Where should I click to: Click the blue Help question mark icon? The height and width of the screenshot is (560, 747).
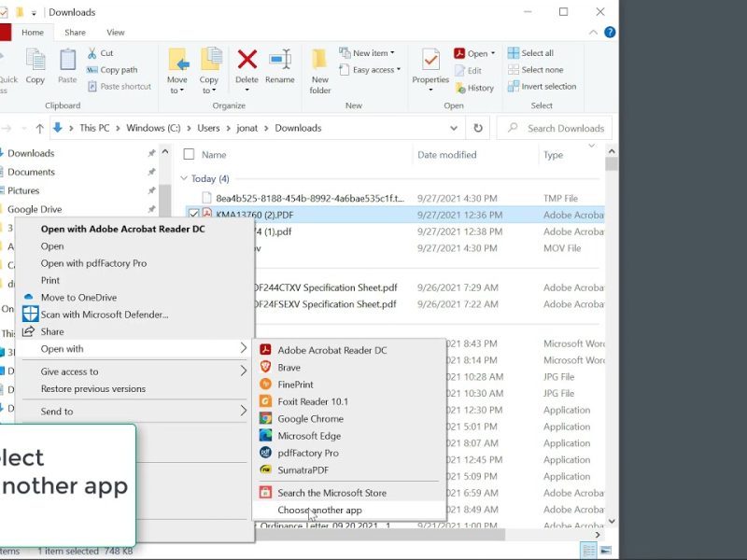point(610,32)
